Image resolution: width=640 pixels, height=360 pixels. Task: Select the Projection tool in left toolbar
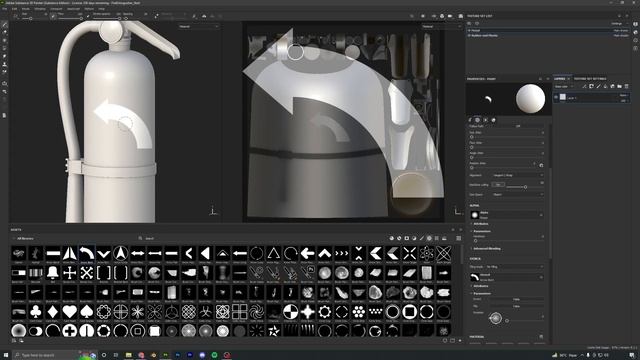[x=5, y=40]
